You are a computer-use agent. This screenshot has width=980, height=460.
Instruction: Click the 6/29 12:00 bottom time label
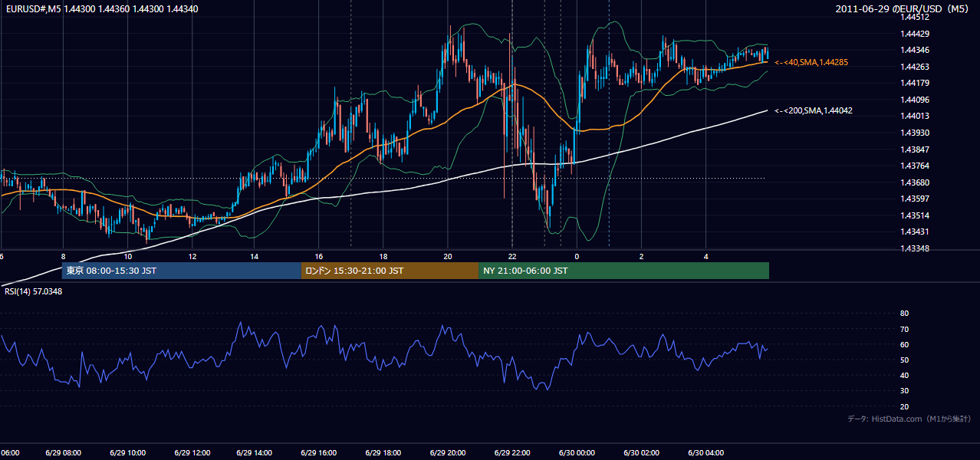191,453
